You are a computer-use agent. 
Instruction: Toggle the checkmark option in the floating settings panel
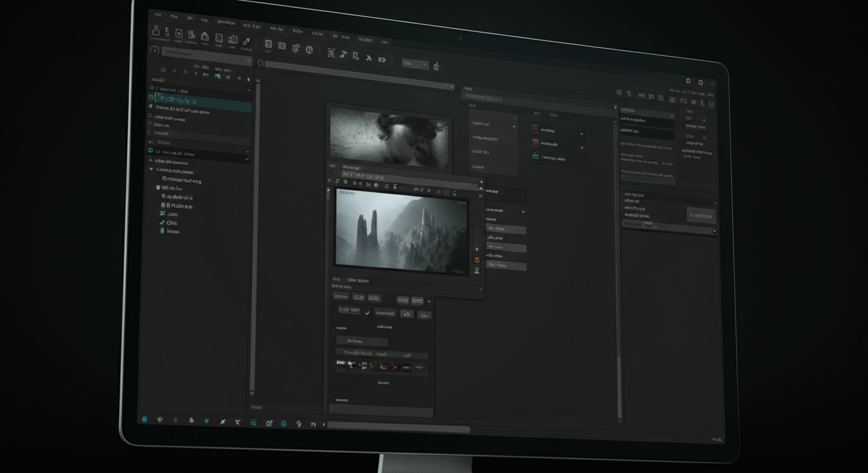[367, 313]
